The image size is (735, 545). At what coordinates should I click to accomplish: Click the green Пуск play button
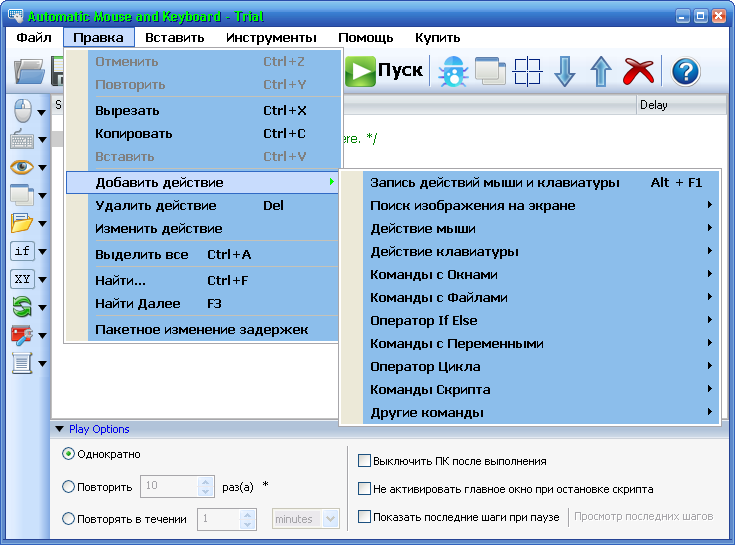(x=384, y=71)
